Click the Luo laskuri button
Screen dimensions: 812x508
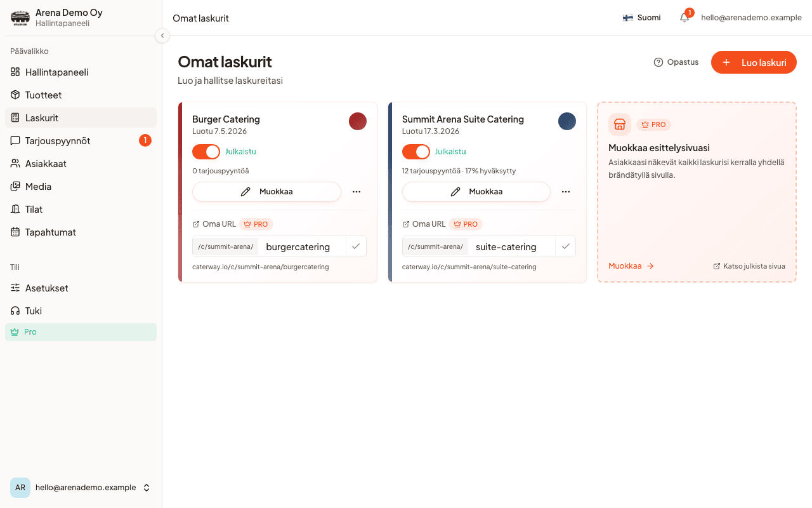[754, 62]
